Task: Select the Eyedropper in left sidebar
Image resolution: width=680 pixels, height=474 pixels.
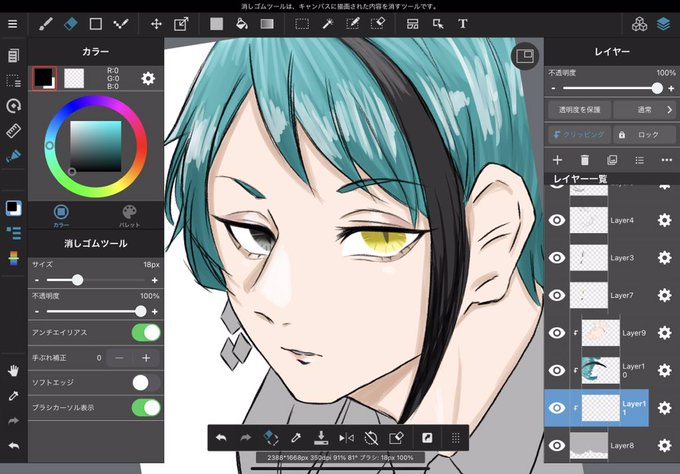Action: 13,396
